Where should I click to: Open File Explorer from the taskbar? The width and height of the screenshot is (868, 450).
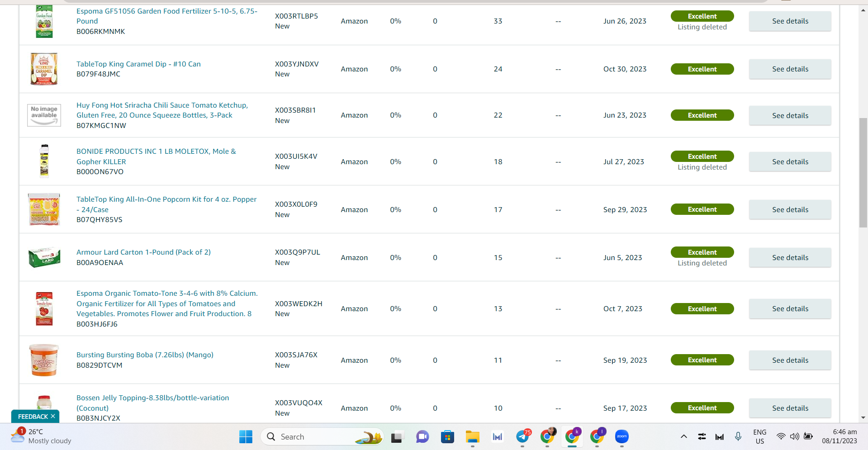pyautogui.click(x=472, y=436)
